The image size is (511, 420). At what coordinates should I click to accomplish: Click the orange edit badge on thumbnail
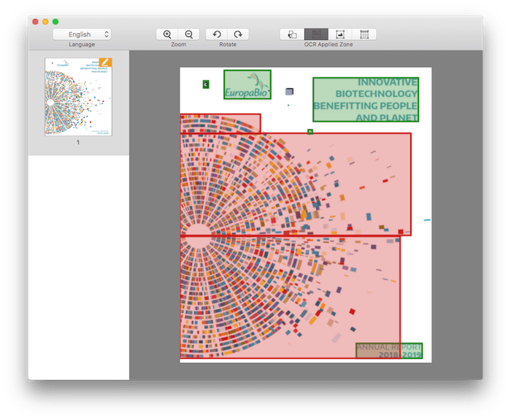(105, 62)
